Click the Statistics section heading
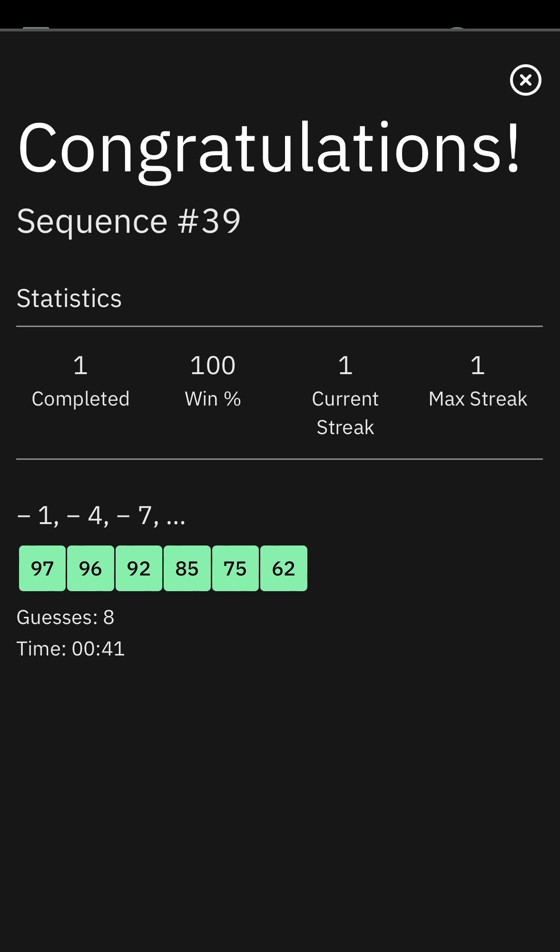Screen dimensions: 560x952 pyautogui.click(x=69, y=297)
